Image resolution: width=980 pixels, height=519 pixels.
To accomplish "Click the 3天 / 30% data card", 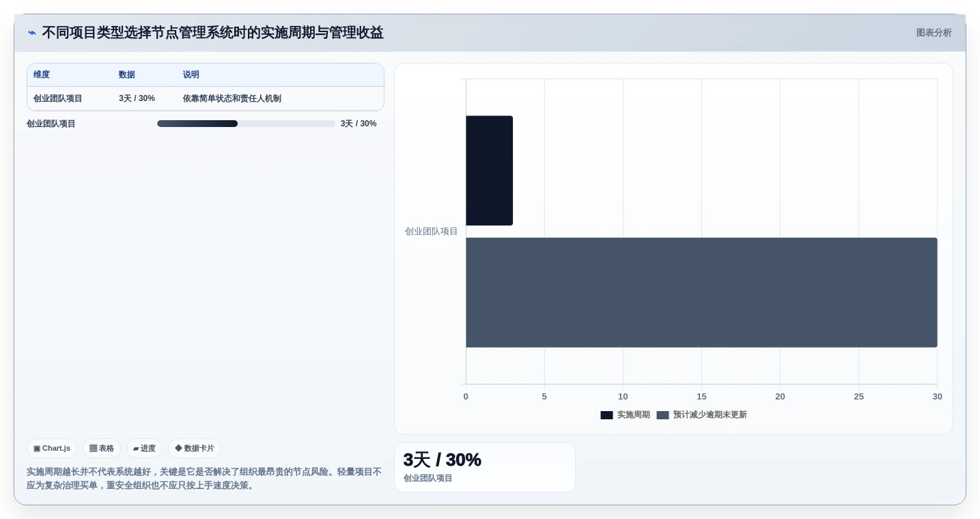I will (485, 467).
